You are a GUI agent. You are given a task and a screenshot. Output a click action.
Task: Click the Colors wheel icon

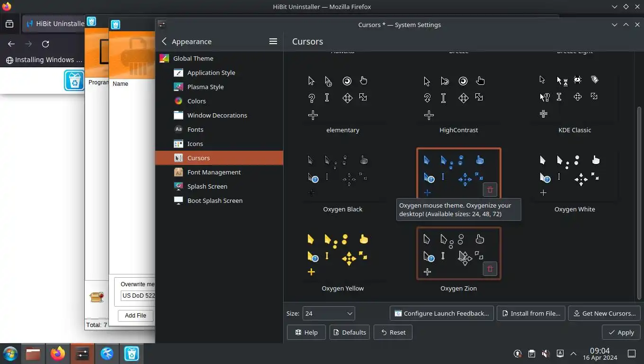pos(179,101)
